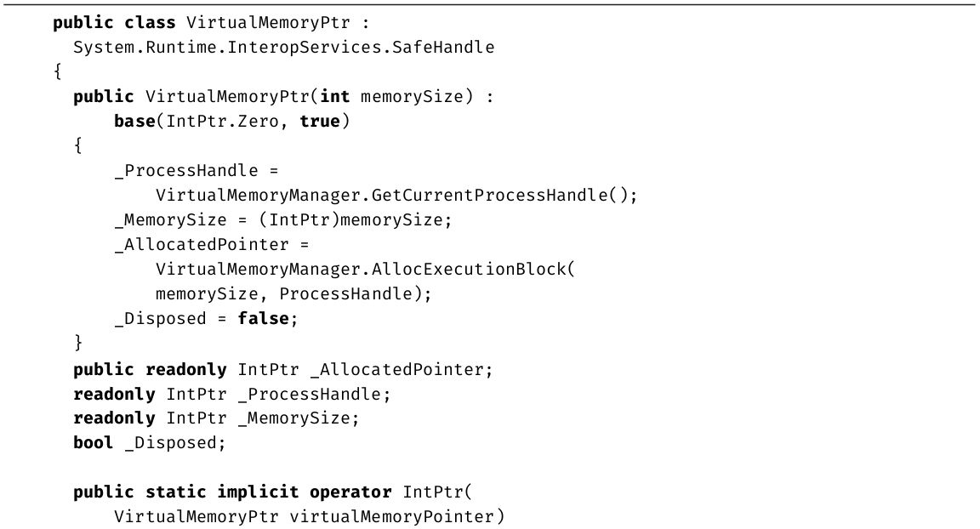Click the public readonly _AllocatedPointer field declaration
Screen dimensions: 980x529
282,369
